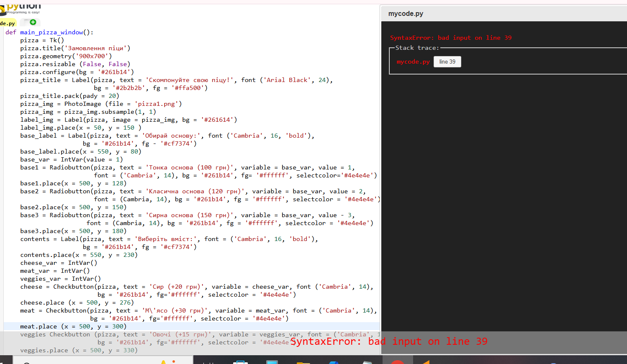This screenshot has width=627, height=364.
Task: Open the mycode.py editor tab
Action: 8,23
